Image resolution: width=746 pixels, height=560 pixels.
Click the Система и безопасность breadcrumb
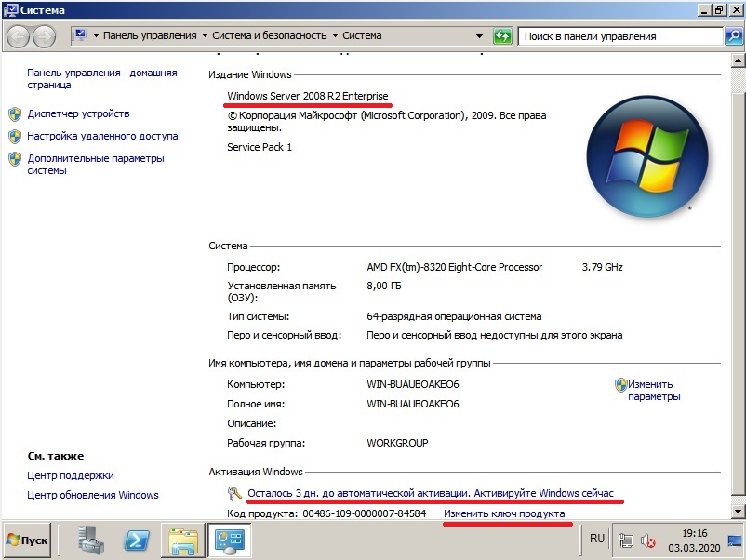269,35
